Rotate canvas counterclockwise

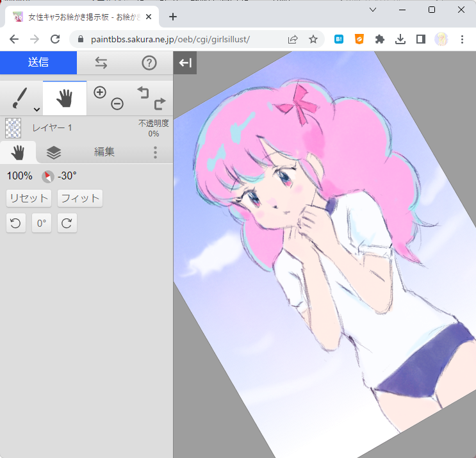pos(16,223)
